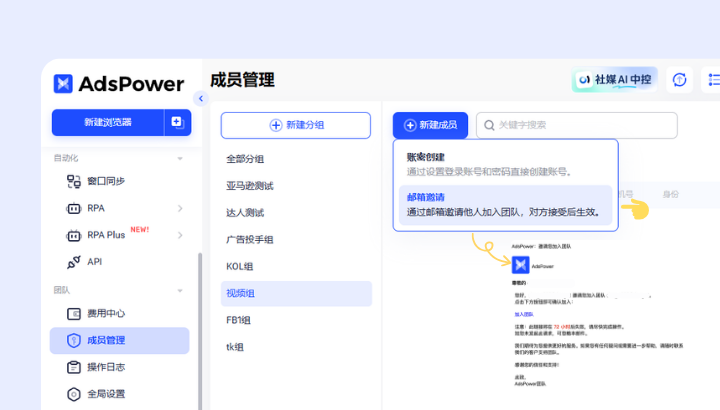Select 成员管理 in the sidebar
This screenshot has height=410, width=720.
(120, 341)
